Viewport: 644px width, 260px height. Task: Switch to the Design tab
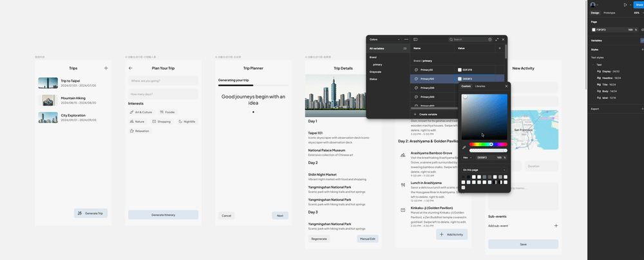[595, 13]
